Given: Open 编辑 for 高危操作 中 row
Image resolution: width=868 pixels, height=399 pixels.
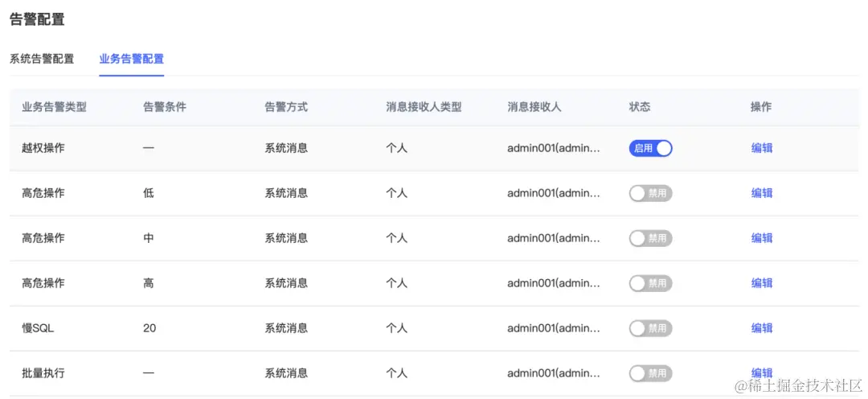Looking at the screenshot, I should [762, 238].
